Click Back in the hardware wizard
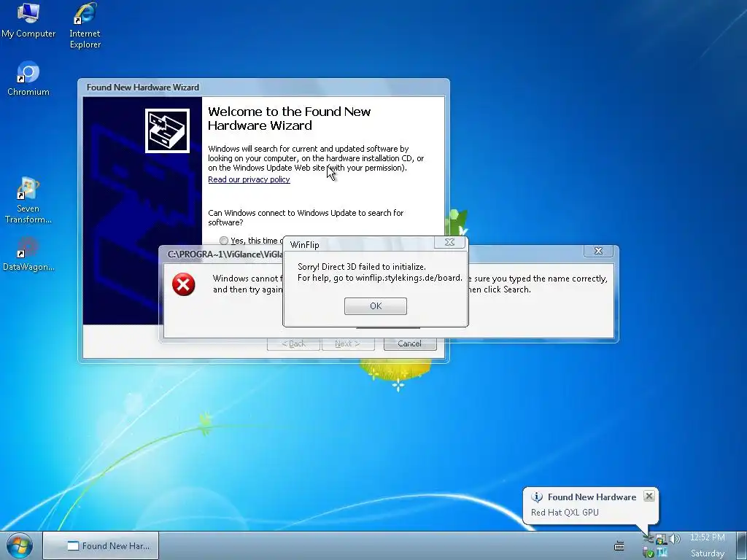The image size is (747, 560). point(293,344)
